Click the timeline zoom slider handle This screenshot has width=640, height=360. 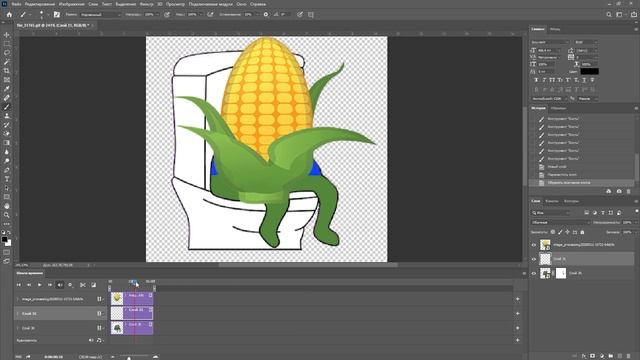(129, 358)
